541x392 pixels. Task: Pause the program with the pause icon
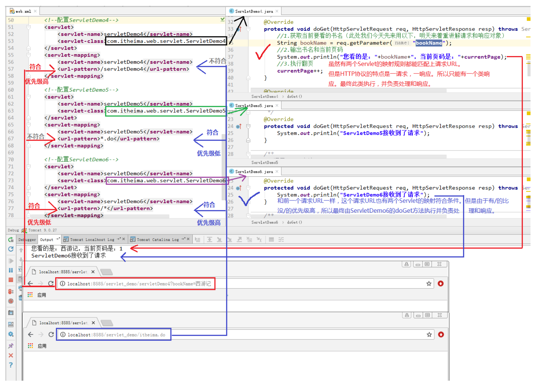pyautogui.click(x=11, y=270)
